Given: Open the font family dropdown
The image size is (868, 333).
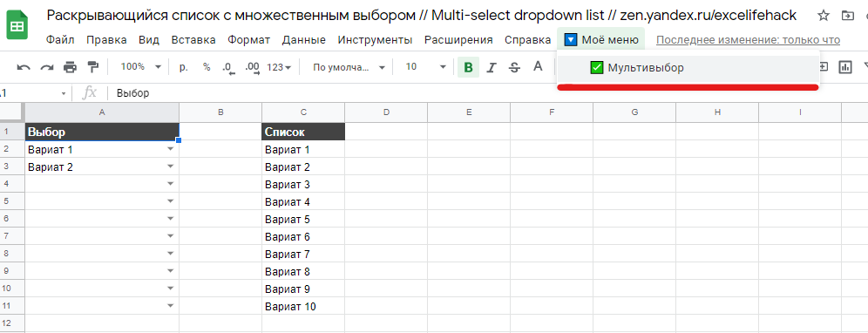Looking at the screenshot, I should [x=349, y=68].
